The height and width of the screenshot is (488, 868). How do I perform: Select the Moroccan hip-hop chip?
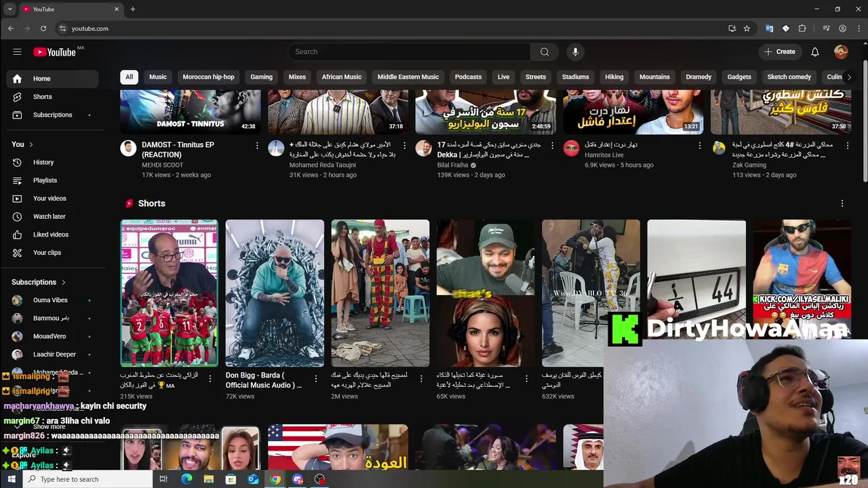click(x=208, y=77)
